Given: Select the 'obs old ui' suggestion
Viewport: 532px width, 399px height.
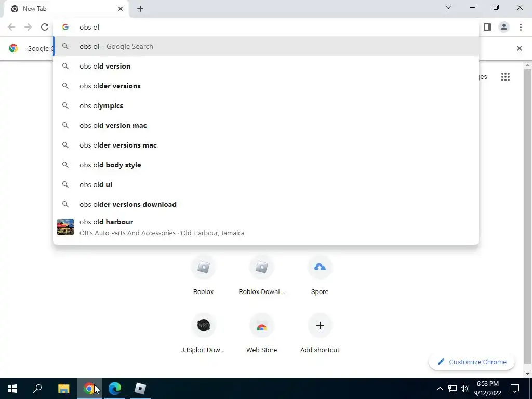Looking at the screenshot, I should click(266, 184).
